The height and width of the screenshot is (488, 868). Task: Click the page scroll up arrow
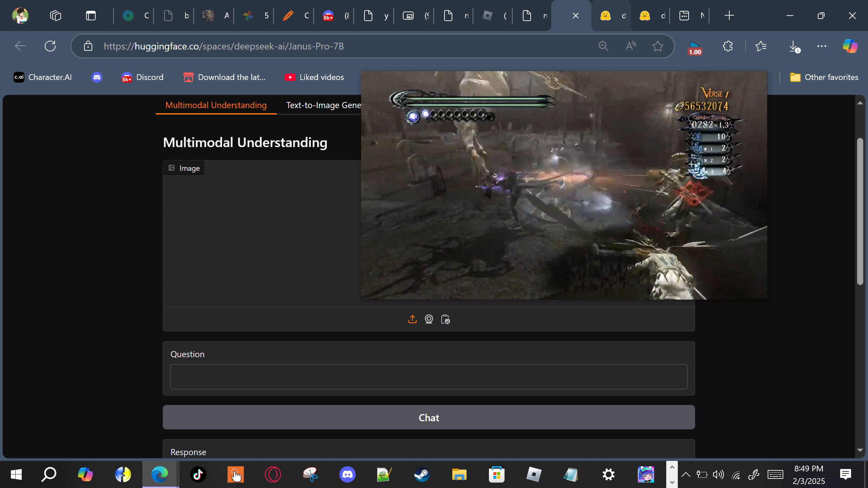[x=860, y=103]
